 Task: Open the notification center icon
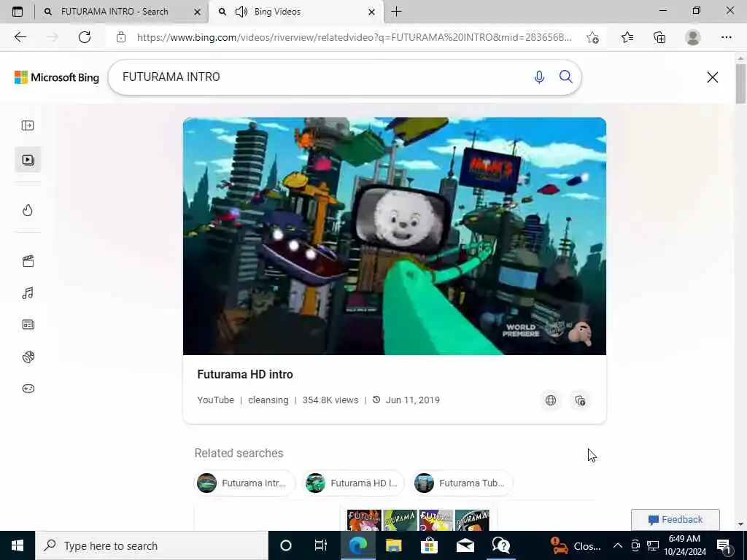[724, 545]
